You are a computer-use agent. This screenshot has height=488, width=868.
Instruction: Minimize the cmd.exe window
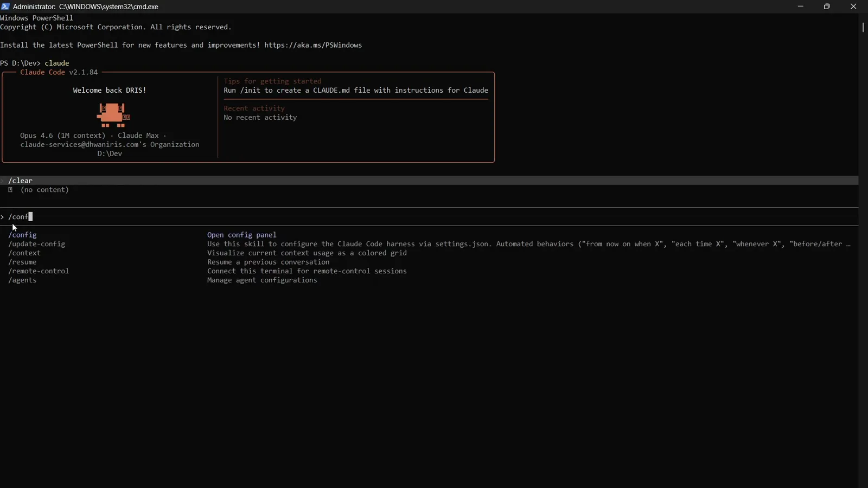[801, 7]
